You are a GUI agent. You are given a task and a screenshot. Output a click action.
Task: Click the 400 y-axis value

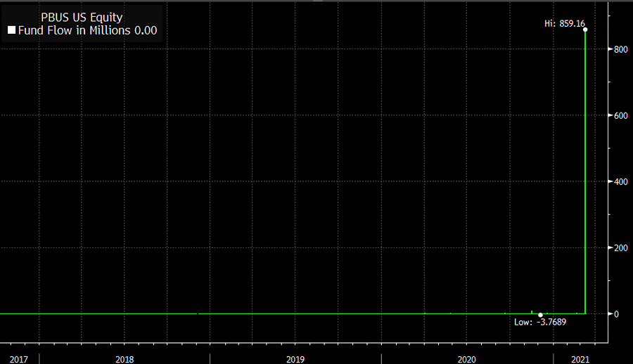coord(620,181)
